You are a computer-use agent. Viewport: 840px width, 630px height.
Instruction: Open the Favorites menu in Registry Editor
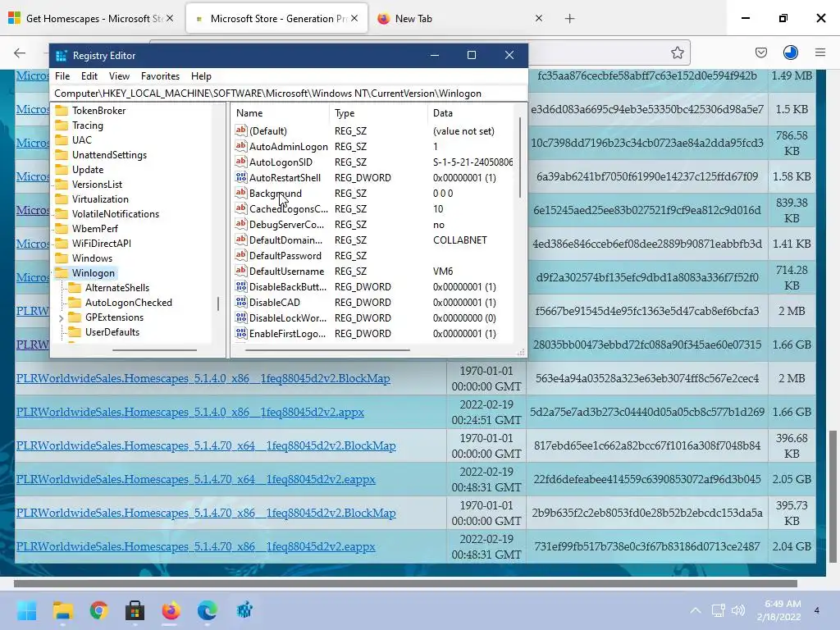pyautogui.click(x=160, y=76)
